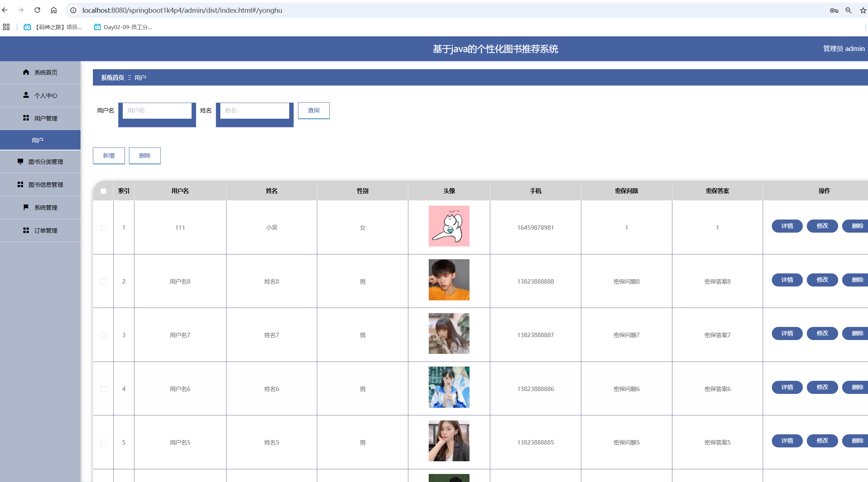The height and width of the screenshot is (482, 868).
Task: Open the Day02-09-员工分 bookmark
Action: click(123, 27)
